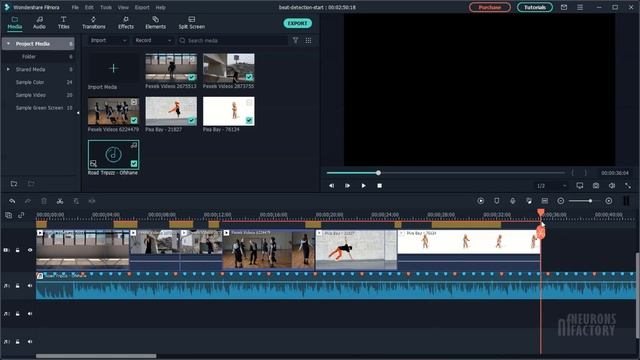Switch to the Transitions tab
This screenshot has width=640, height=360.
point(93,23)
